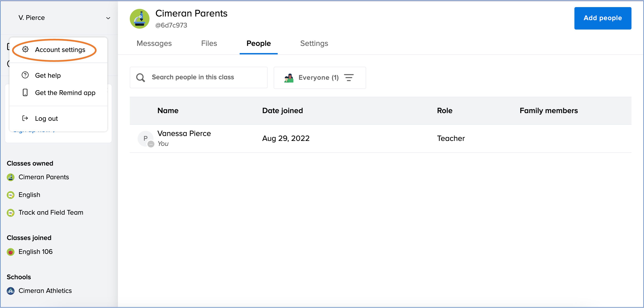Click the log out arrow icon
This screenshot has width=644, height=308.
(25, 118)
